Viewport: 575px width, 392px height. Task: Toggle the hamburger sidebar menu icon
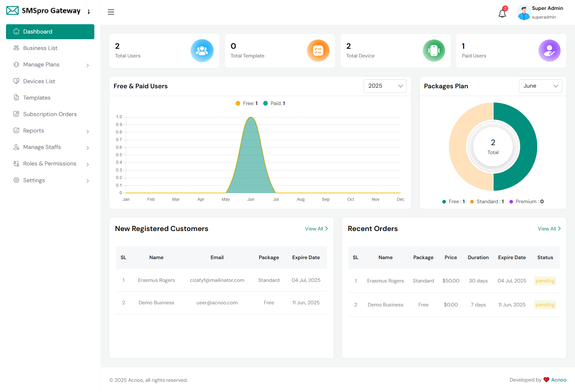coord(111,12)
